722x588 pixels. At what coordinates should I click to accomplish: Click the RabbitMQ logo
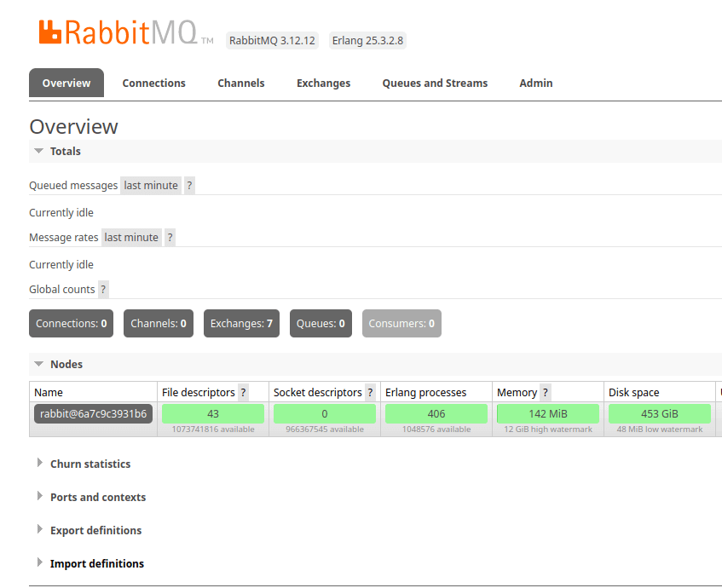[125, 32]
